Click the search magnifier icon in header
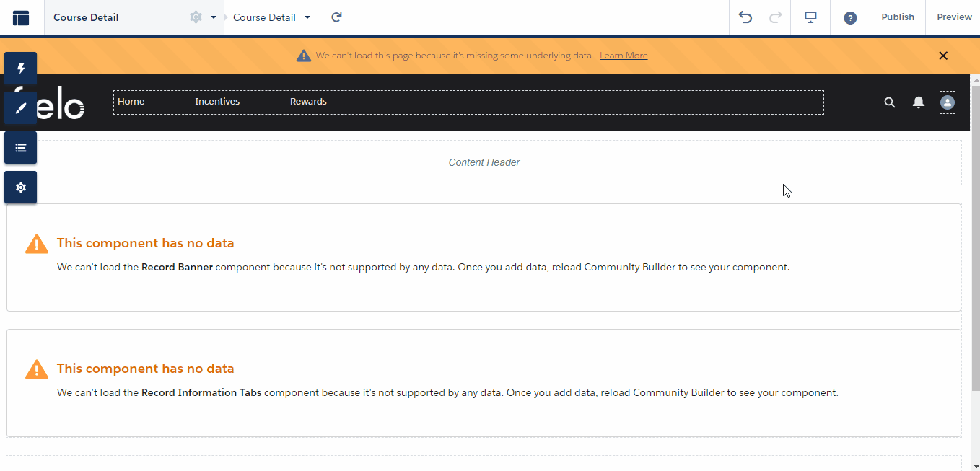This screenshot has height=471, width=980. click(x=890, y=102)
